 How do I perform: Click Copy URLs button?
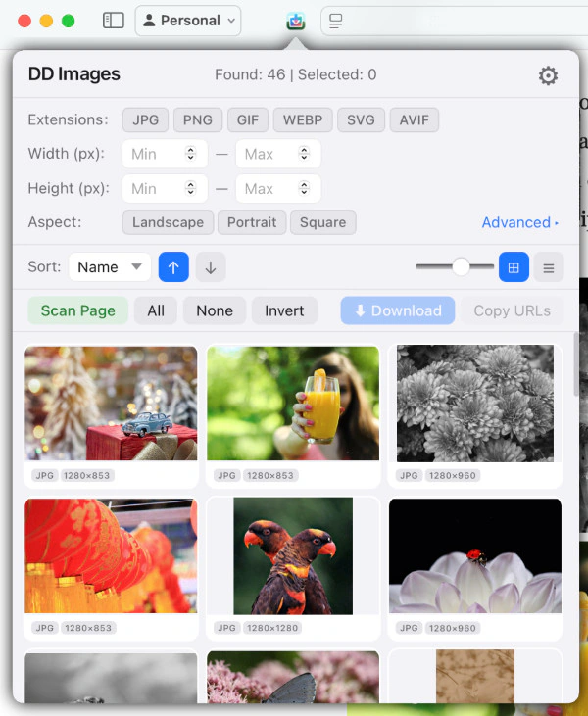point(513,310)
